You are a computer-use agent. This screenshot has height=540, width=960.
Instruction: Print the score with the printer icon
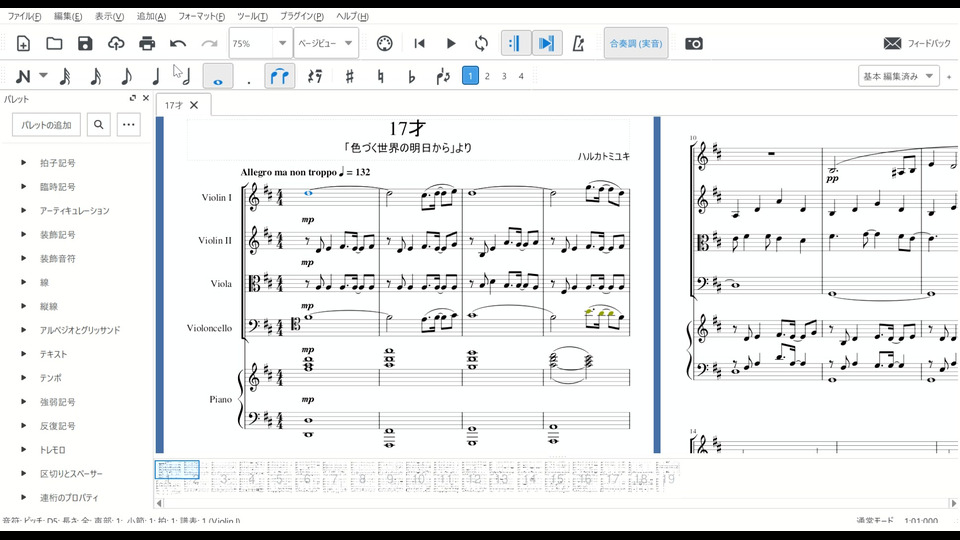click(x=147, y=43)
